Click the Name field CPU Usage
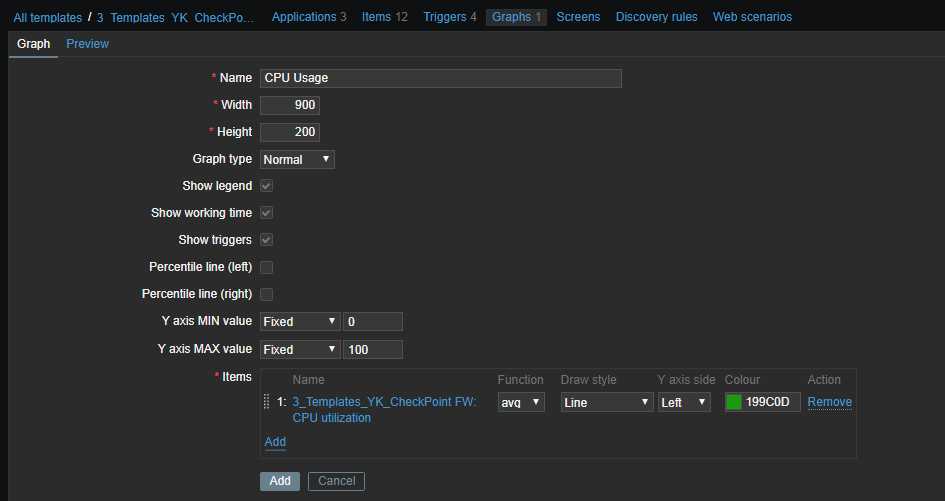This screenshot has height=501, width=945. [441, 78]
